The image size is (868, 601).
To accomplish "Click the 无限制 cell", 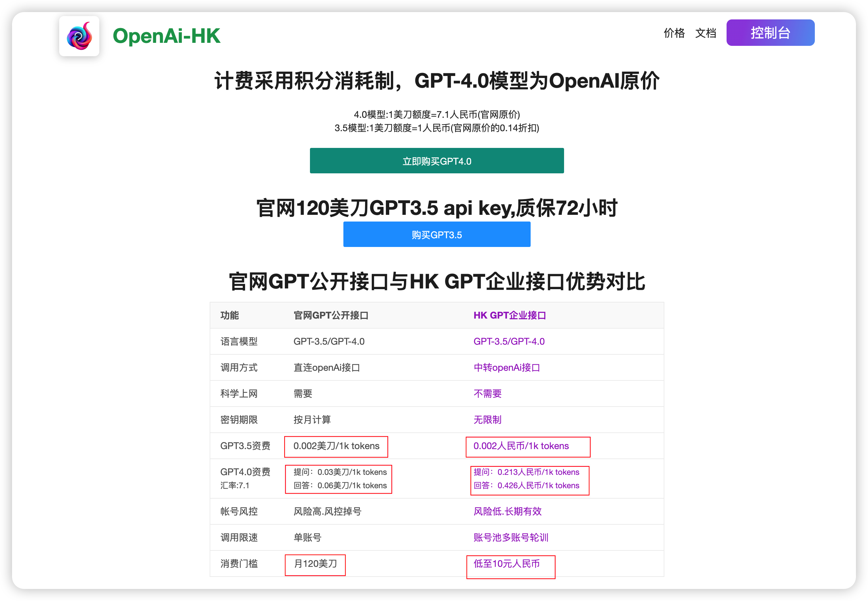I will click(x=487, y=420).
